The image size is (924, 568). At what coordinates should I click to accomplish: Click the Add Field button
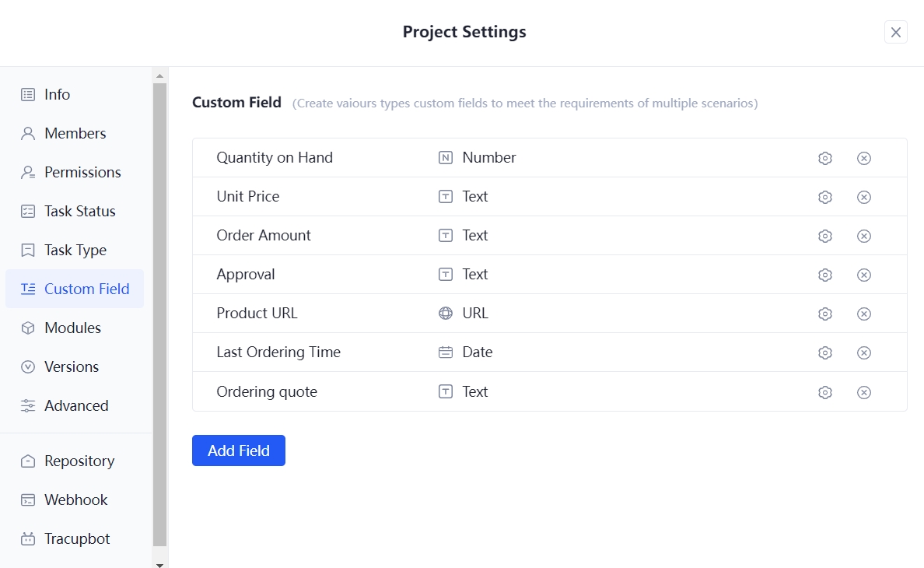pos(238,450)
